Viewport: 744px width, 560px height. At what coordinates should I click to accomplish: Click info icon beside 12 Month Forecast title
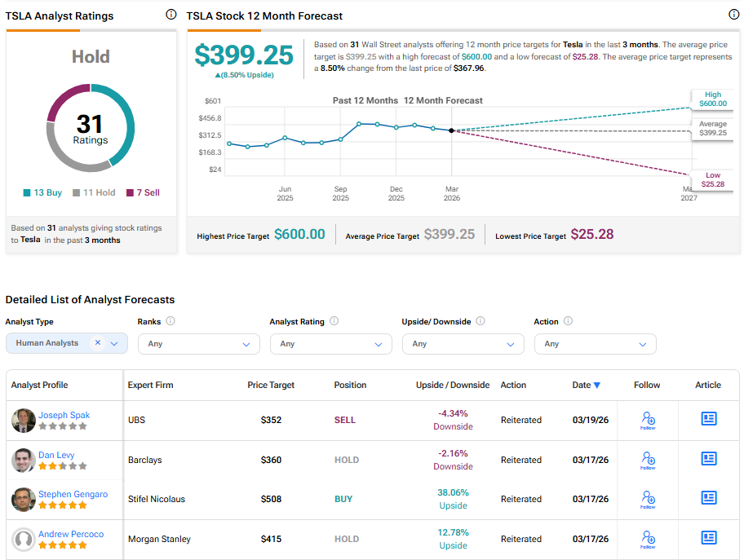tap(733, 15)
